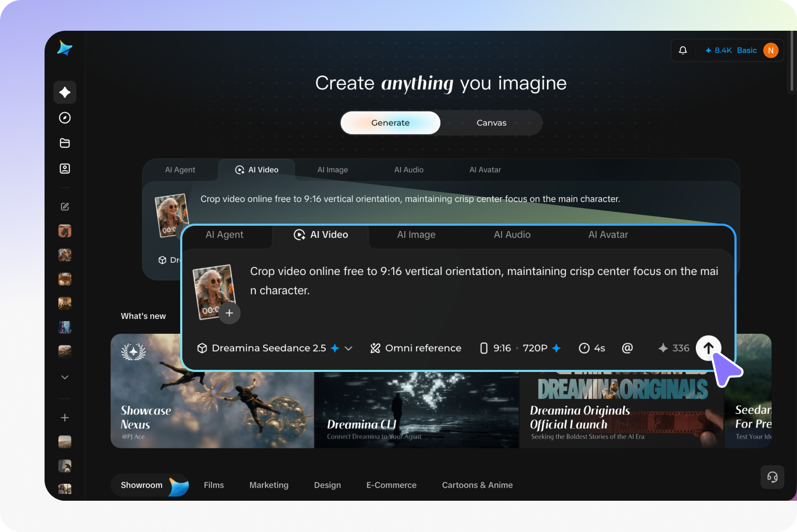Screen dimensions: 797x532
Task: Open the E-Commerce category
Action: pos(392,485)
